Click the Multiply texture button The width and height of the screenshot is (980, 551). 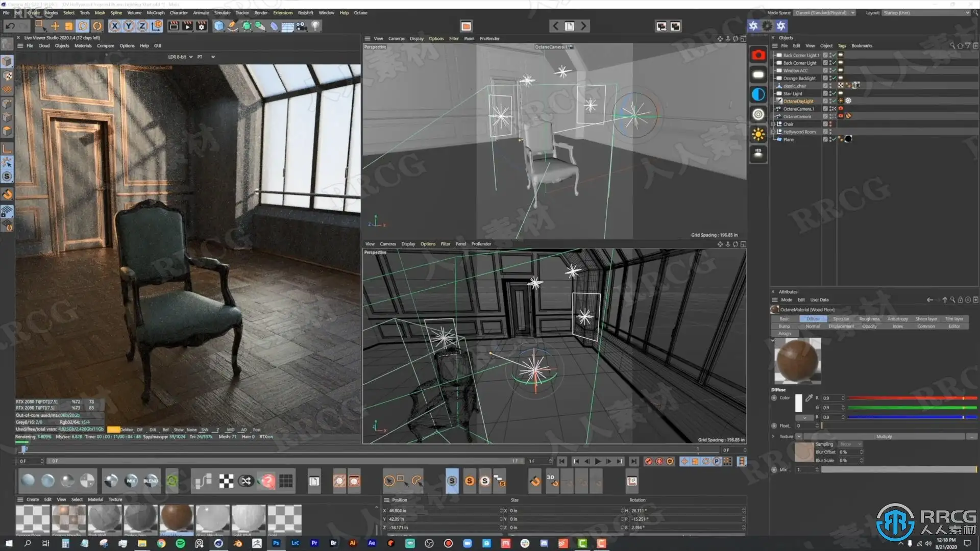coord(884,437)
